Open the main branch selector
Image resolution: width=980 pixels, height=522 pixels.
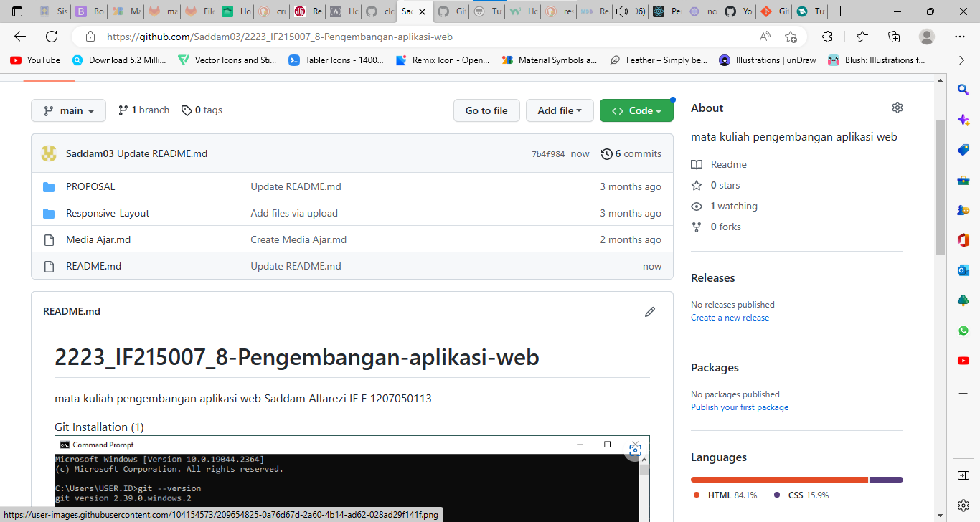(x=68, y=110)
